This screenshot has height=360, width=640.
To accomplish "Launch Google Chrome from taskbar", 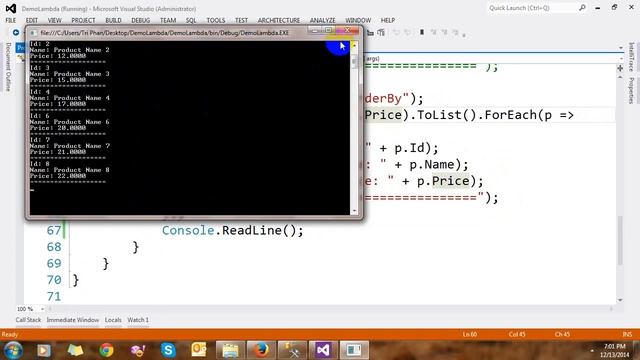I will 107,350.
